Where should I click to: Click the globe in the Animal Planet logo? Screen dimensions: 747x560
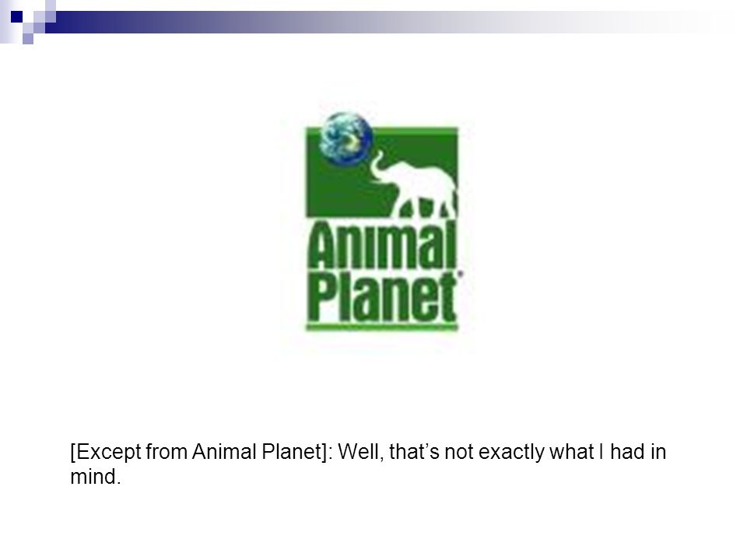(345, 138)
